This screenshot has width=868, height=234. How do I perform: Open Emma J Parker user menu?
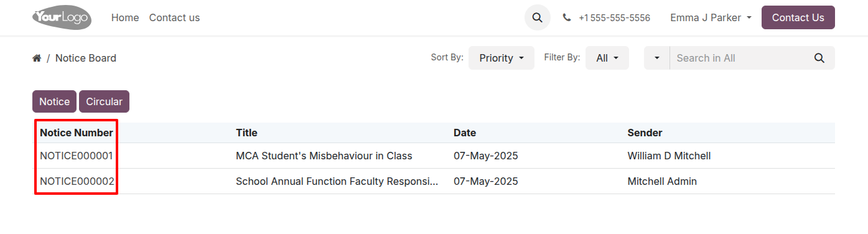711,18
